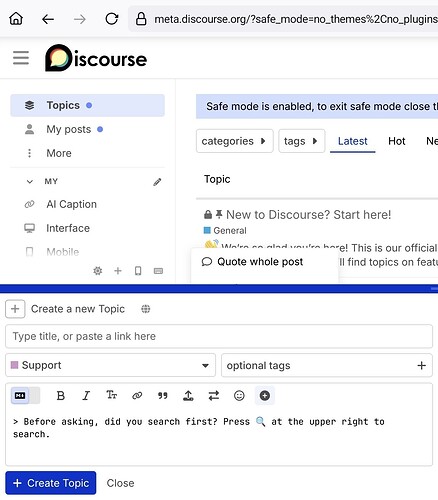438x500 pixels.
Task: Click the composer action plus button
Action: click(x=15, y=309)
